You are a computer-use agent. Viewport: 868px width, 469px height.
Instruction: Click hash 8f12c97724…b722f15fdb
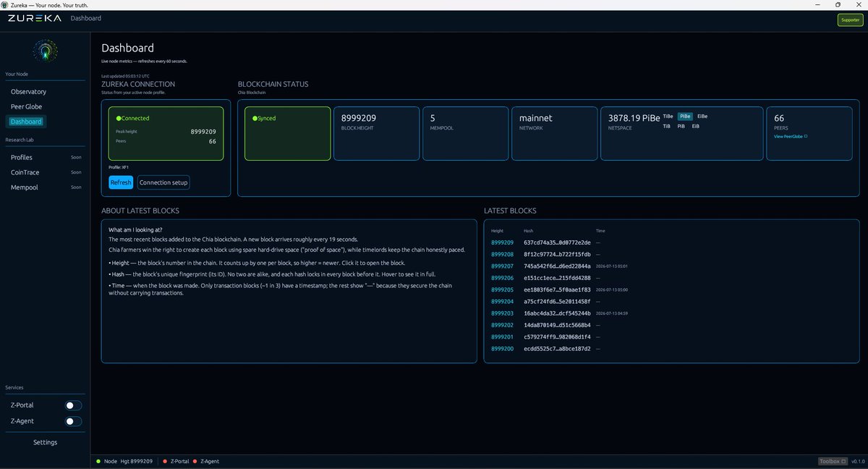click(x=557, y=254)
